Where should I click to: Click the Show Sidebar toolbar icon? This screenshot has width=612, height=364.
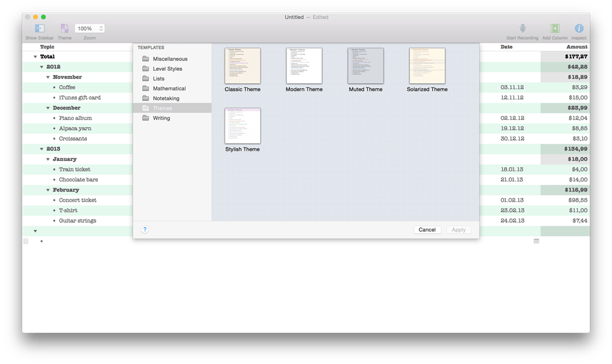point(39,29)
